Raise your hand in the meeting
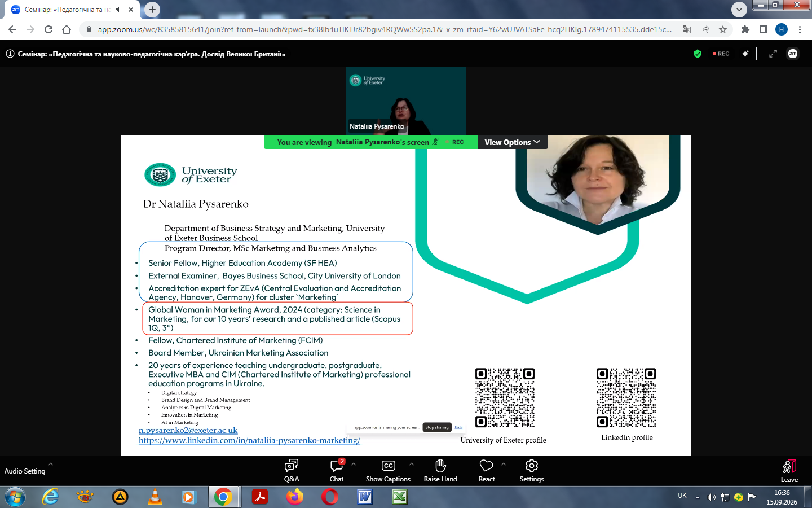The height and width of the screenshot is (508, 812). tap(440, 470)
